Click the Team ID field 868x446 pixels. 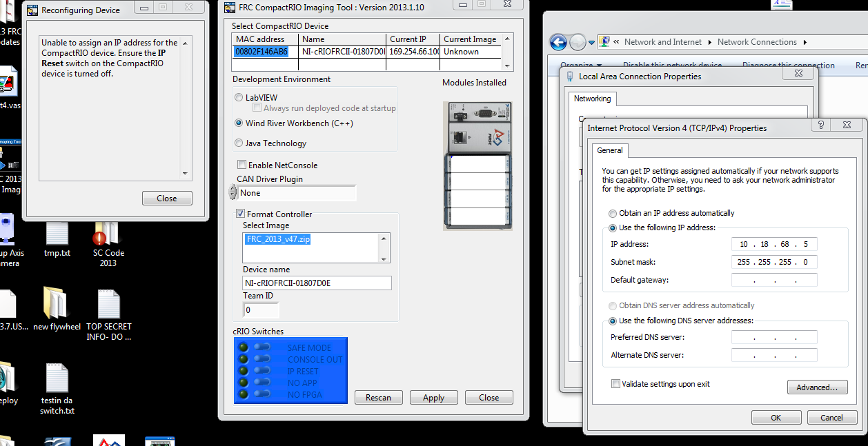click(x=261, y=310)
